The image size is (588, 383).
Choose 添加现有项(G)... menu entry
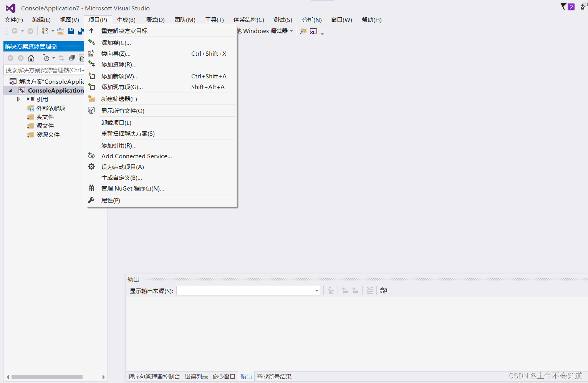click(161, 87)
